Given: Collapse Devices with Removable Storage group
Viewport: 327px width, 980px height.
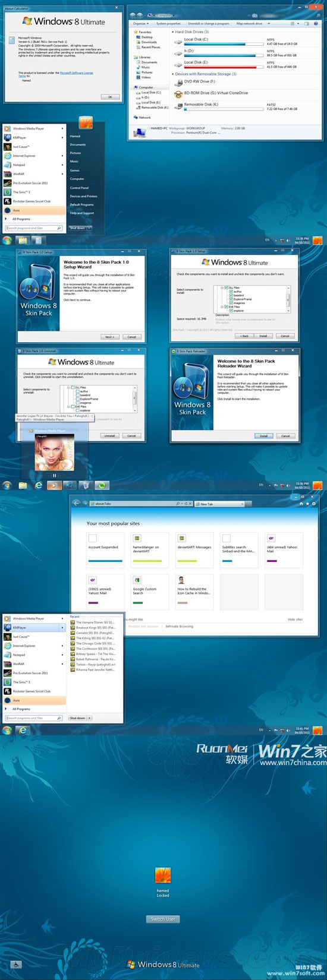Looking at the screenshot, I should click(x=173, y=74).
